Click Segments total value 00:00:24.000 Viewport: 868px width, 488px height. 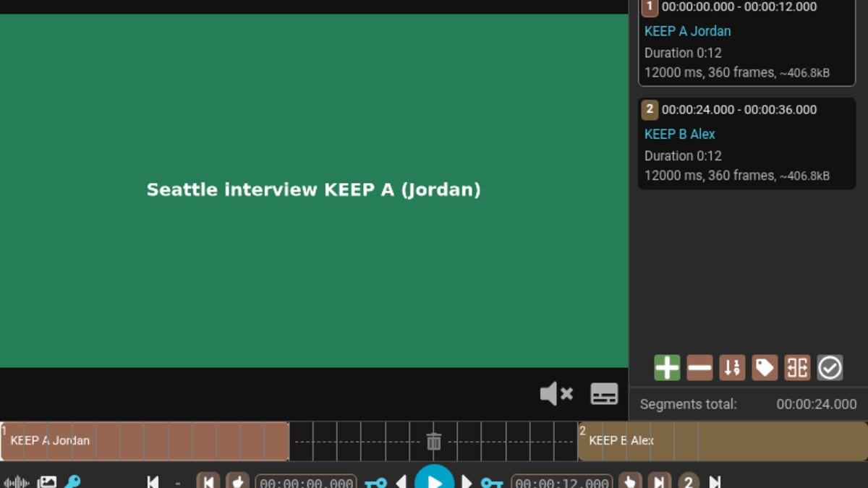pos(817,404)
